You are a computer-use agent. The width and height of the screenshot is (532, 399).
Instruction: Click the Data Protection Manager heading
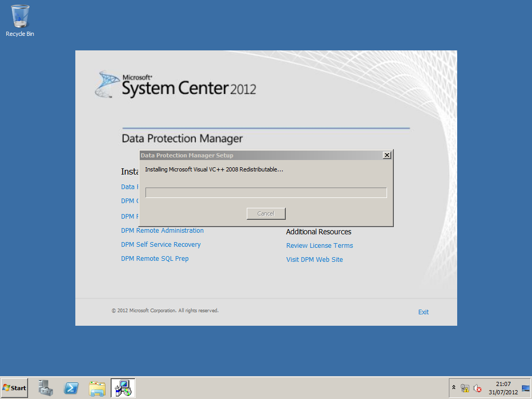pyautogui.click(x=182, y=138)
